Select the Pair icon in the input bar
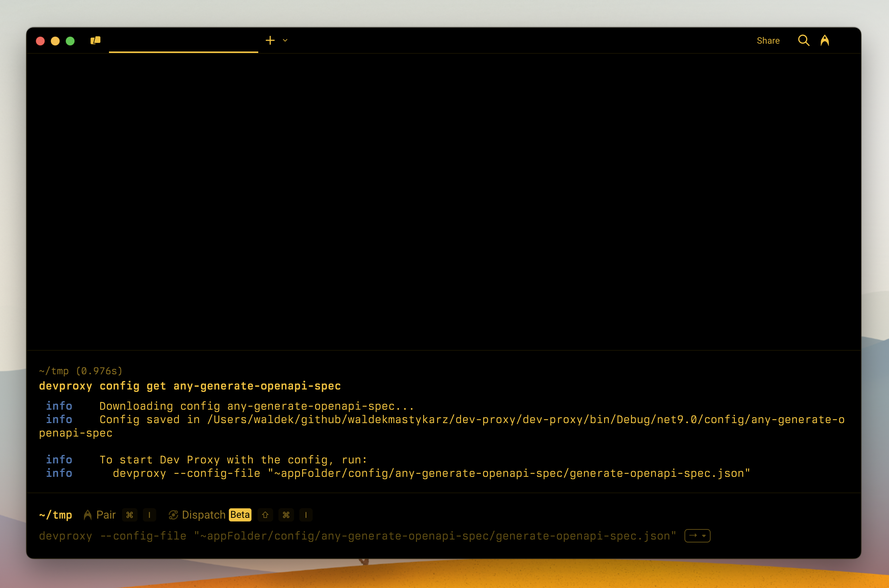Viewport: 889px width, 588px height. pos(87,515)
